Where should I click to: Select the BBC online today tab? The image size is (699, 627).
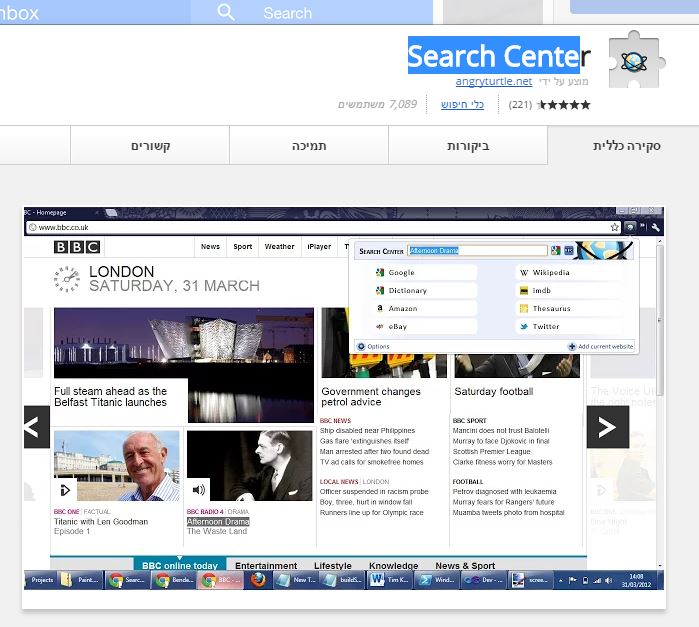click(x=180, y=565)
